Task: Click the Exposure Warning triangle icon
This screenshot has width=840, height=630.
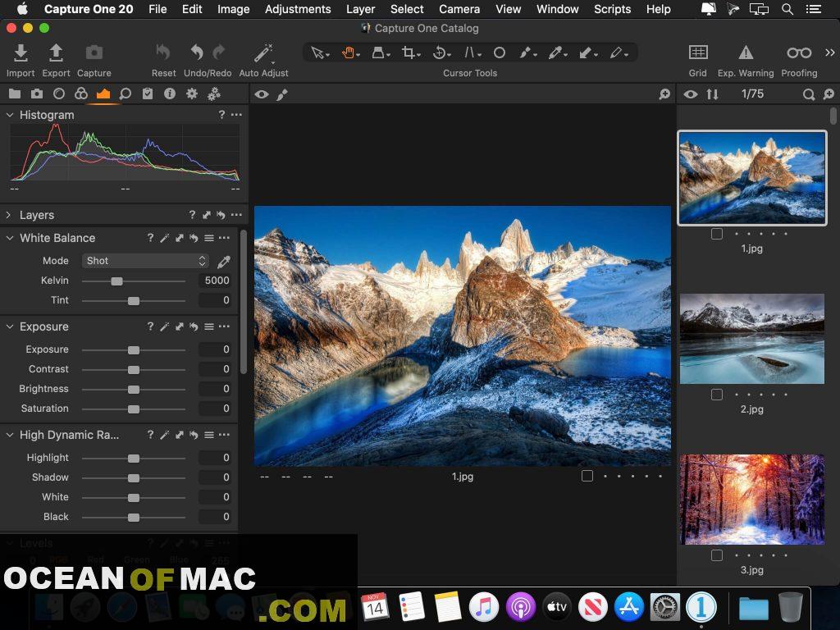Action: pyautogui.click(x=746, y=52)
